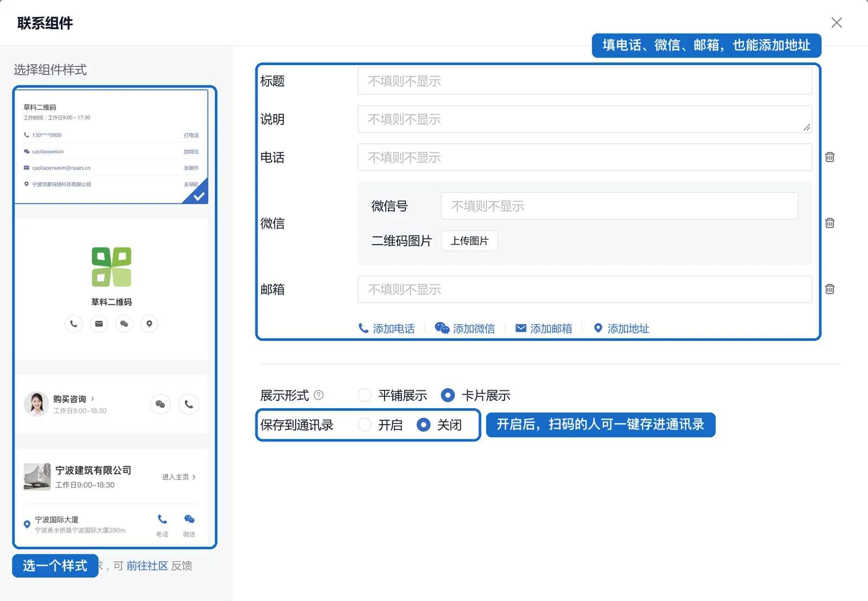The width and height of the screenshot is (868, 601).
Task: Click the 说明 textarea resize handle
Action: pyautogui.click(x=807, y=127)
